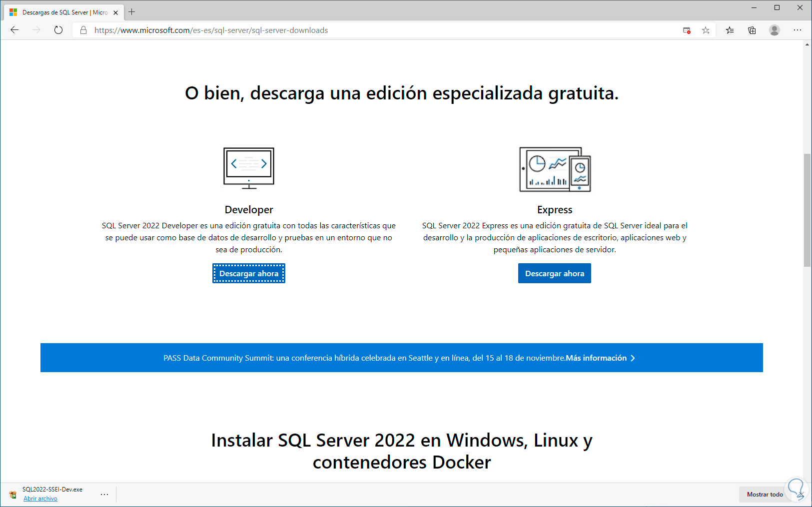Click the vertical scrollbar thumb
Viewport: 812px width, 507px height.
[x=807, y=210]
